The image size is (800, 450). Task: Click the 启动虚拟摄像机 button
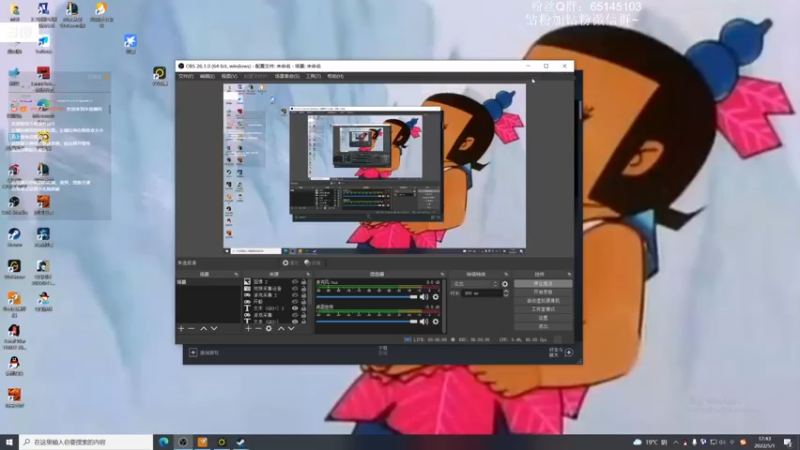[543, 301]
